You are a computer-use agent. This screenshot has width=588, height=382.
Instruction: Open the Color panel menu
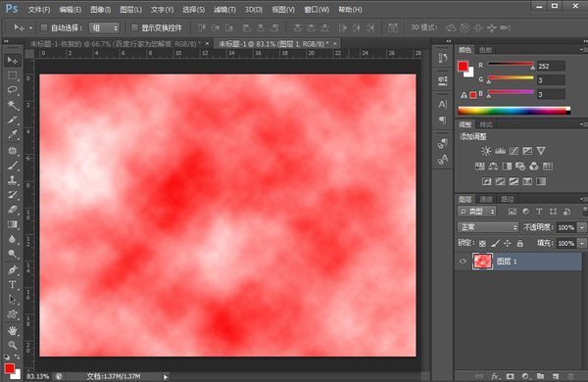tap(583, 50)
